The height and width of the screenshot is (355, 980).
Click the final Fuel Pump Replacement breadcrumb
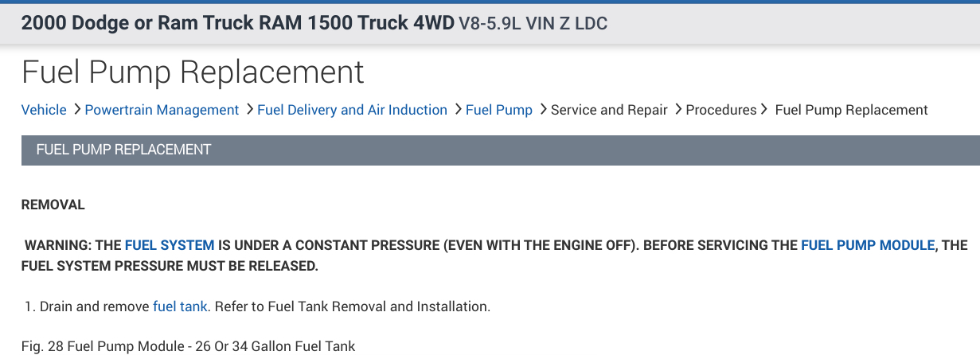[x=851, y=110]
